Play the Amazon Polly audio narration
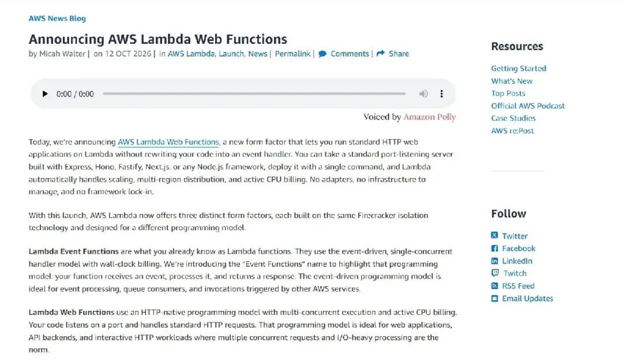Image resolution: width=623 pixels, height=364 pixels. (x=45, y=94)
